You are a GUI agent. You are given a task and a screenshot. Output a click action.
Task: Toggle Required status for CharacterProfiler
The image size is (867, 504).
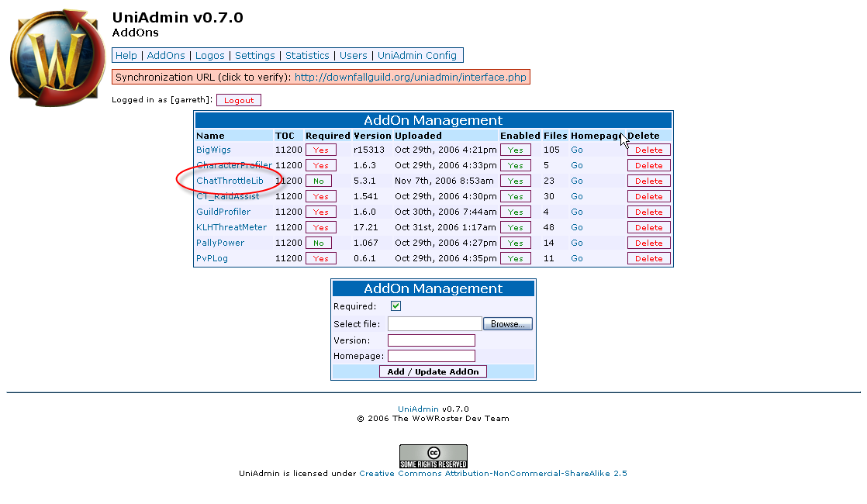point(321,165)
